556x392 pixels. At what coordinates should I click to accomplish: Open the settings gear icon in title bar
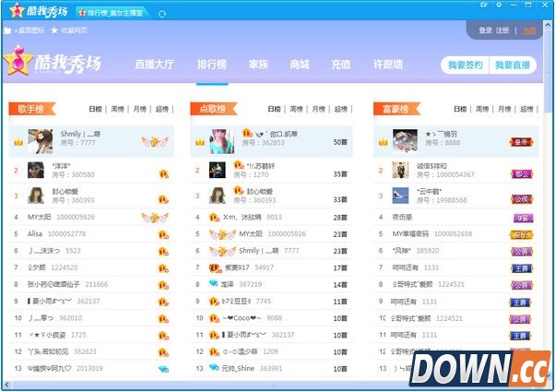click(500, 6)
